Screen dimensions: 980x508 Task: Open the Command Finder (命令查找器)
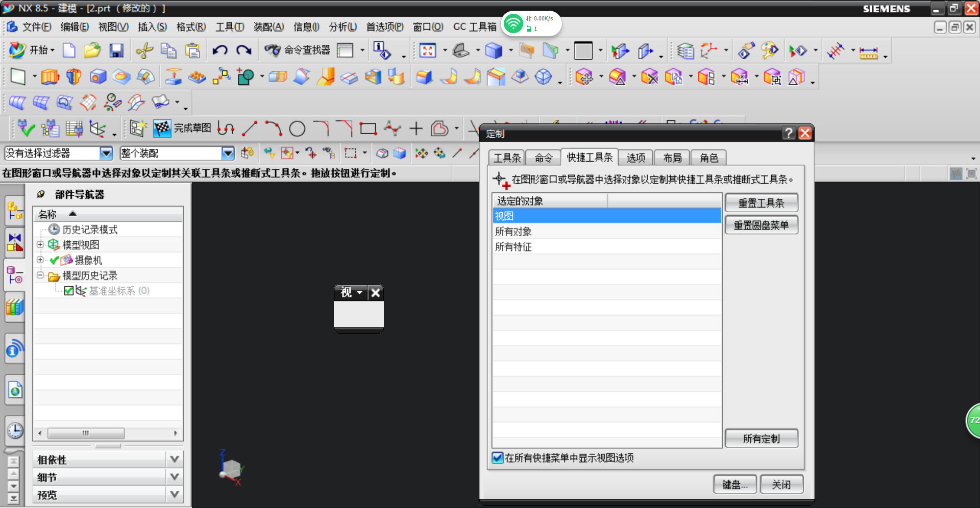(298, 50)
